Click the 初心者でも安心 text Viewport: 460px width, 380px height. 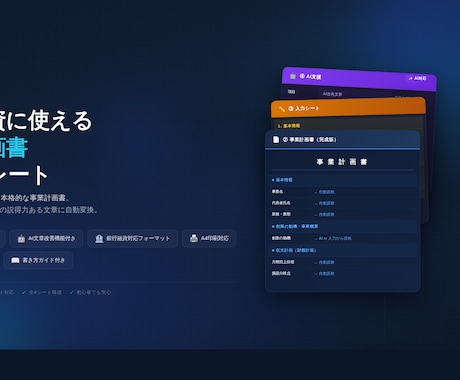[94, 292]
